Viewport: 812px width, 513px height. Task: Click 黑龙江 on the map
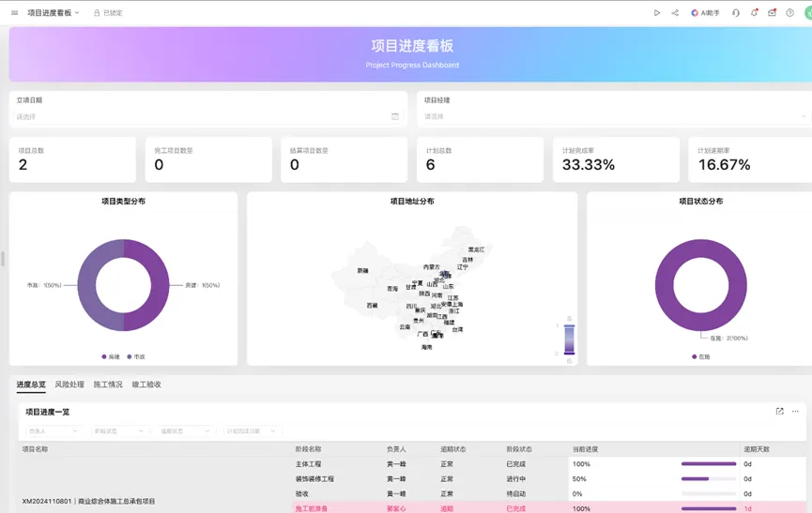pyautogui.click(x=476, y=249)
